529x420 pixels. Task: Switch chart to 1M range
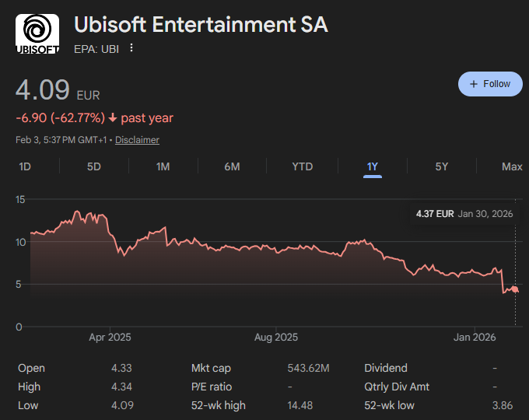coord(163,166)
